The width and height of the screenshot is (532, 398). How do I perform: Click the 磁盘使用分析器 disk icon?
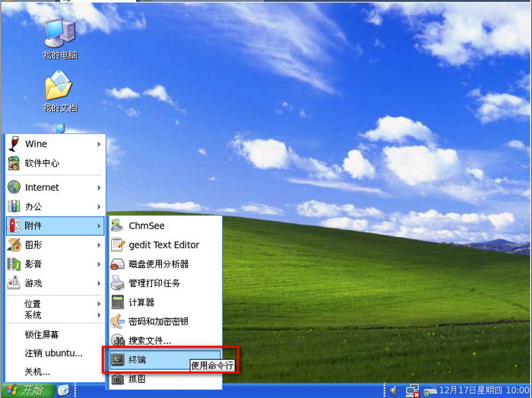click(x=117, y=264)
